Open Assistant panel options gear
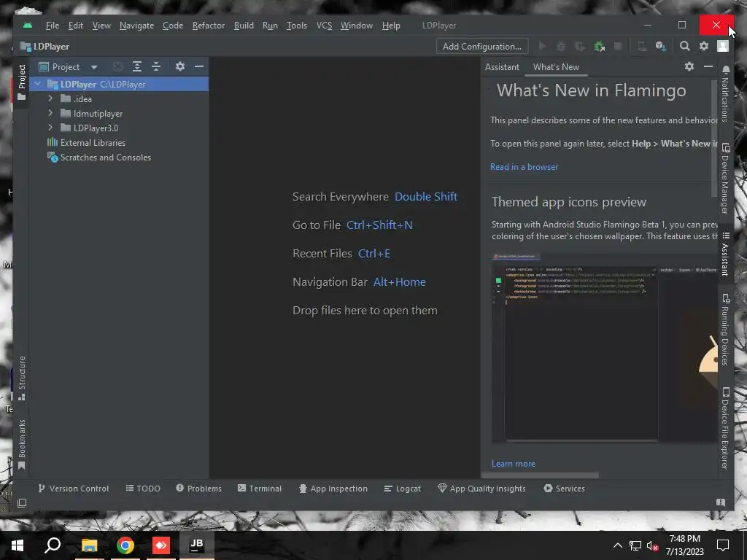 pos(689,66)
